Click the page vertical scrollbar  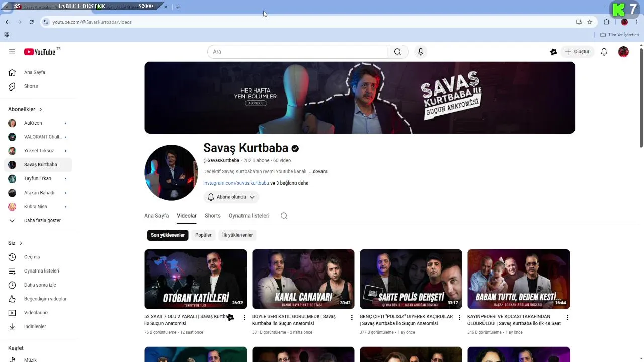point(641,98)
